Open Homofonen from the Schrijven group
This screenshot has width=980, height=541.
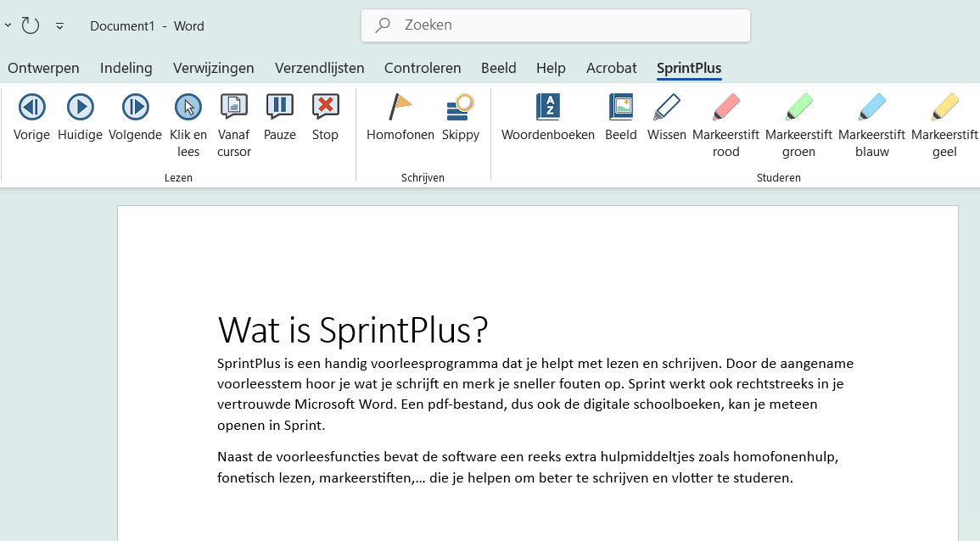click(x=399, y=119)
